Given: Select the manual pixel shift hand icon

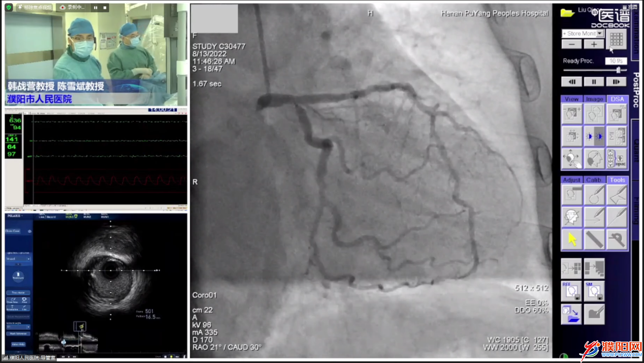Looking at the screenshot, I should (x=571, y=159).
